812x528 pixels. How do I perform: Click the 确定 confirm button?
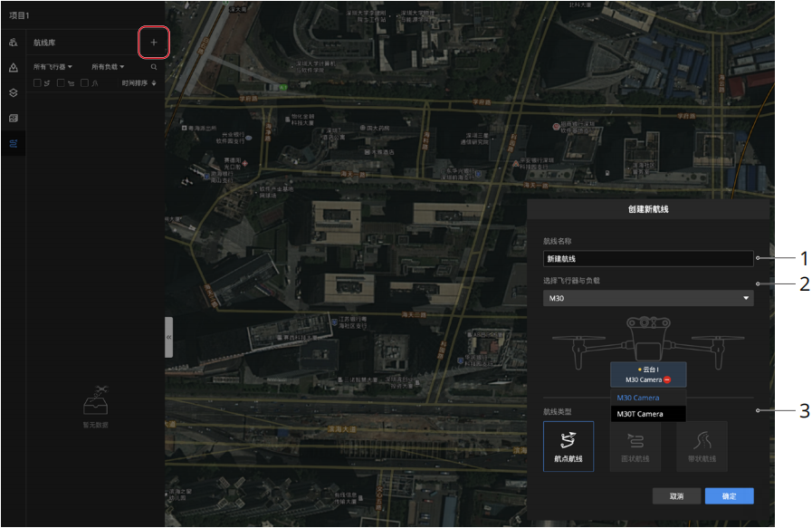729,496
